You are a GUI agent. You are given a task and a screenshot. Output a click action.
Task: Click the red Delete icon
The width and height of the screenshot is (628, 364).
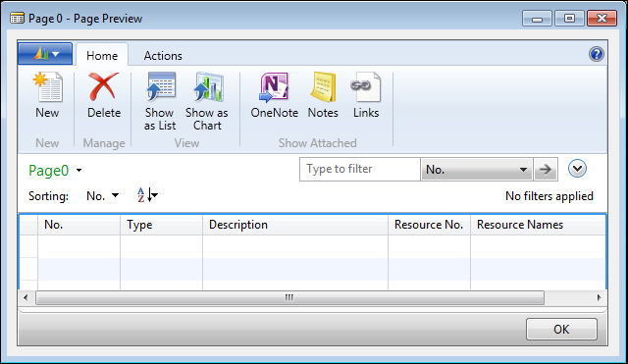pyautogui.click(x=104, y=86)
